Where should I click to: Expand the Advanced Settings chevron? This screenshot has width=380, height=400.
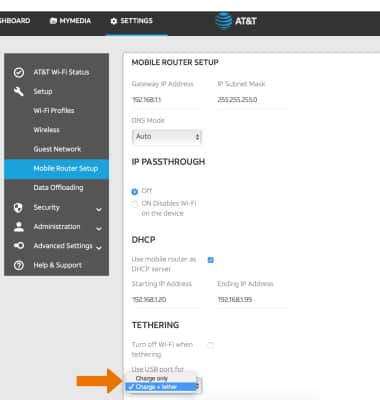pos(99,248)
